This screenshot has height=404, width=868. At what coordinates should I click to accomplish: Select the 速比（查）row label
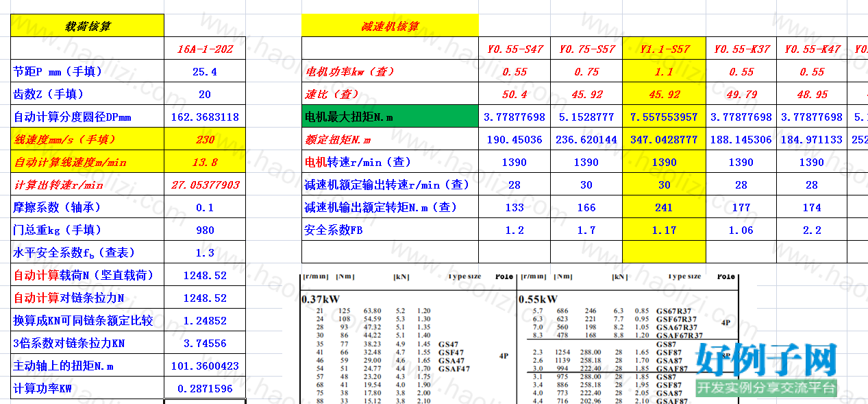(x=390, y=94)
